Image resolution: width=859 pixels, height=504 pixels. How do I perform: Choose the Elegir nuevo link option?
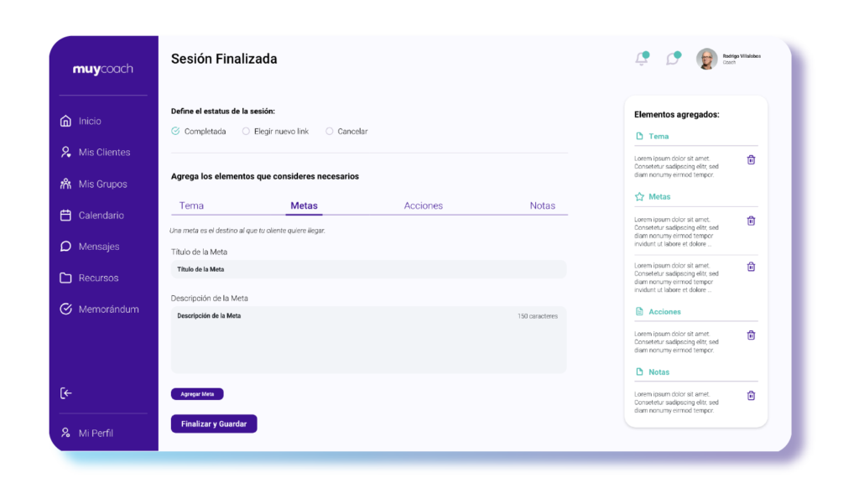point(246,132)
